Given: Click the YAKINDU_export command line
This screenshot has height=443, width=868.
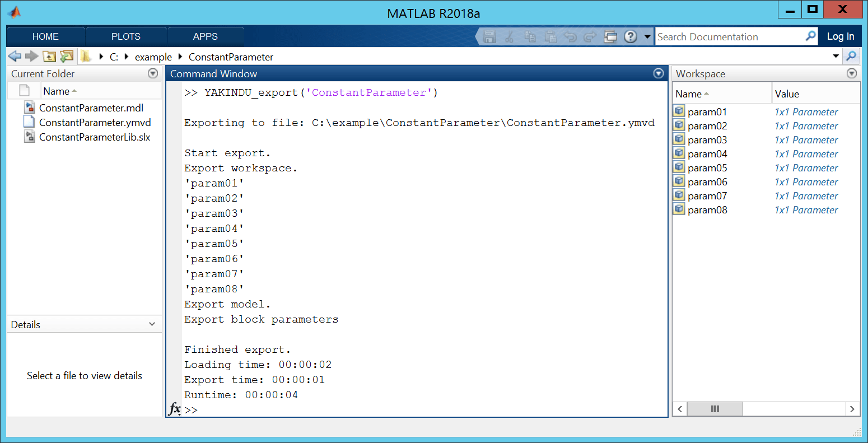Looking at the screenshot, I should (311, 92).
